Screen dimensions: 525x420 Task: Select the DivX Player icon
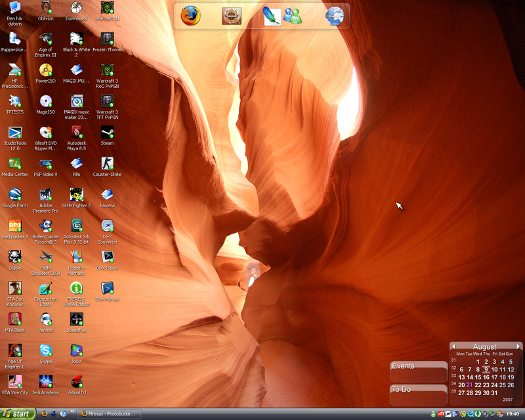coord(107,257)
